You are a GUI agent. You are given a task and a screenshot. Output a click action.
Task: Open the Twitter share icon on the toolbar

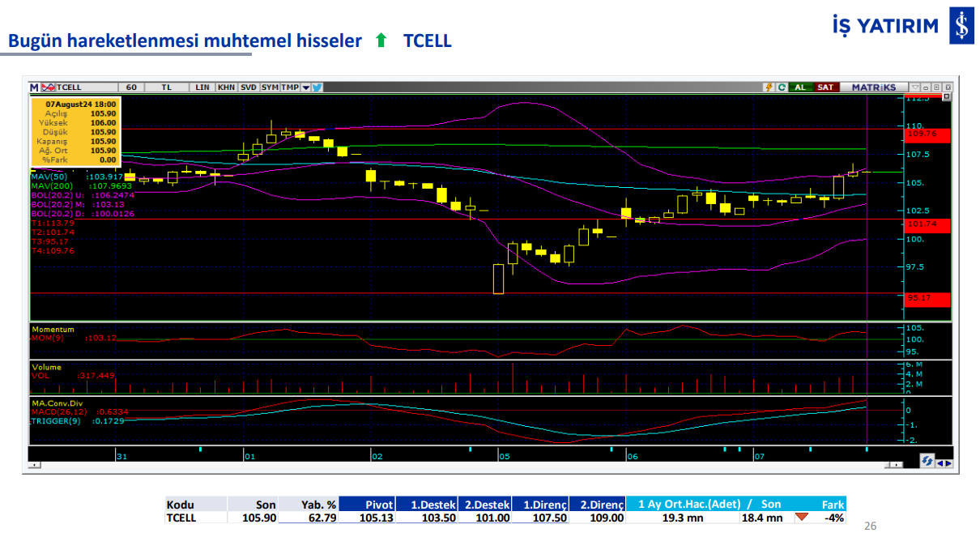pyautogui.click(x=317, y=87)
